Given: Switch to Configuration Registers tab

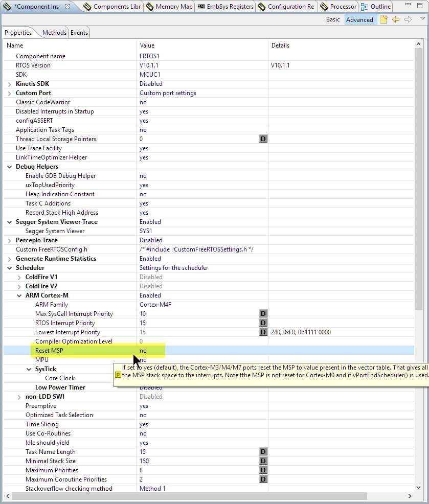Looking at the screenshot, I should [286, 7].
